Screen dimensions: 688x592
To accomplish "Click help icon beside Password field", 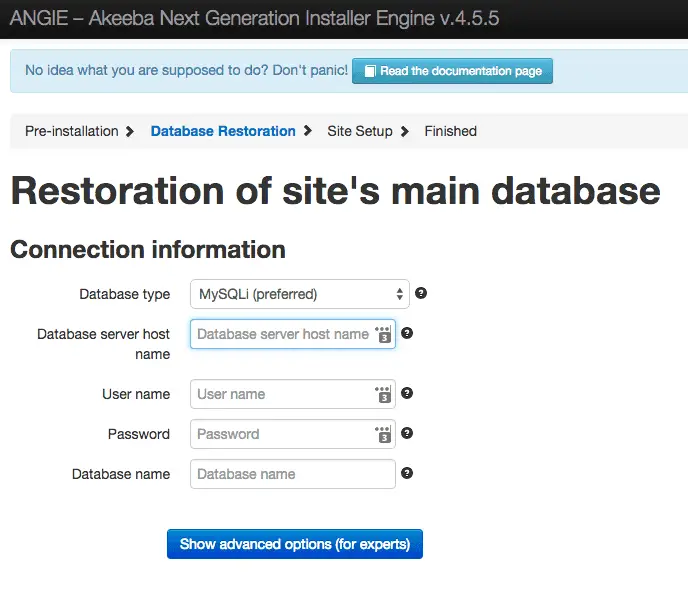I will pos(407,433).
